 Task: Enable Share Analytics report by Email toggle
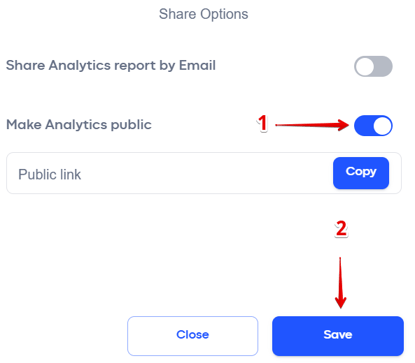373,66
